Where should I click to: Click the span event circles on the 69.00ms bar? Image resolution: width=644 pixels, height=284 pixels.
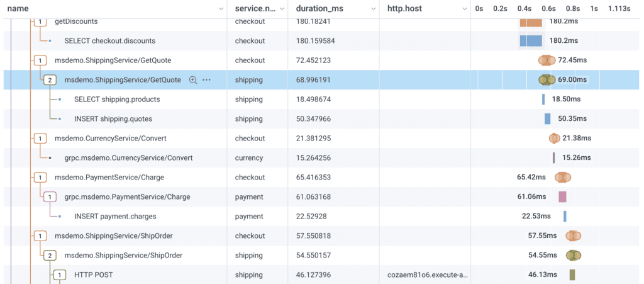tap(547, 80)
